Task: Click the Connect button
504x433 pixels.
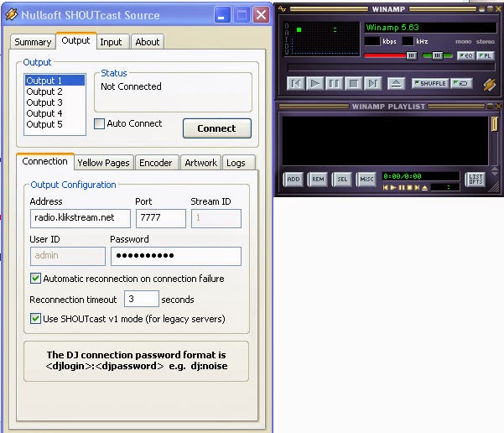Action: tap(217, 128)
